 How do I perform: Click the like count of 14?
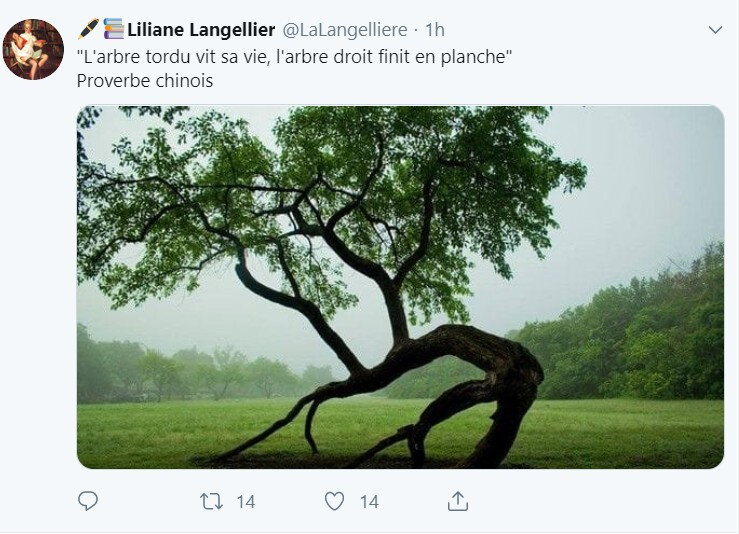[370, 502]
